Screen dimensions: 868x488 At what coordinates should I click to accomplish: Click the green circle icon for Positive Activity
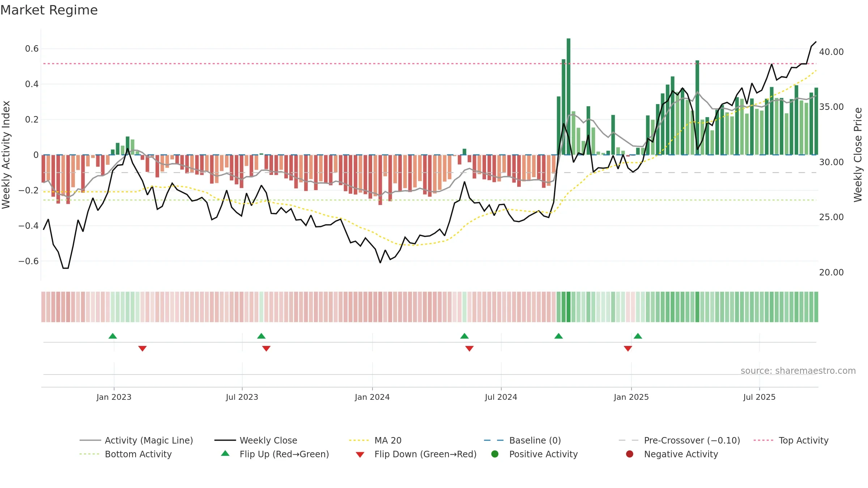(495, 454)
